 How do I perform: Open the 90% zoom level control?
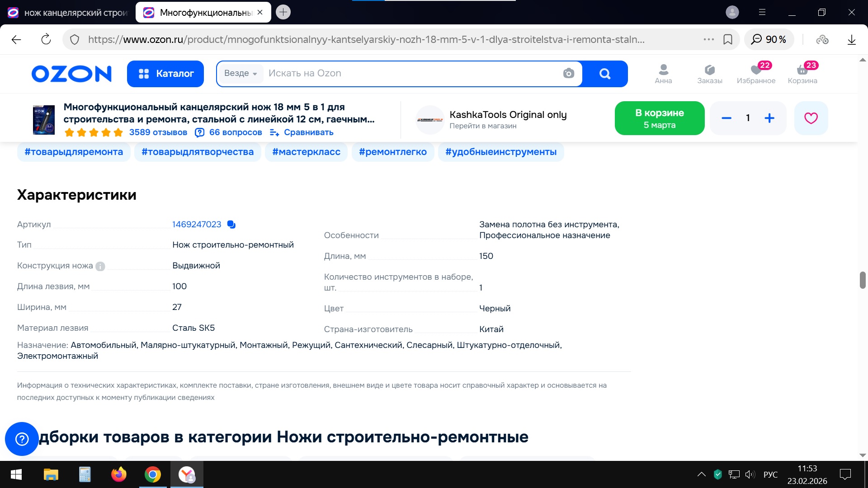click(x=769, y=39)
